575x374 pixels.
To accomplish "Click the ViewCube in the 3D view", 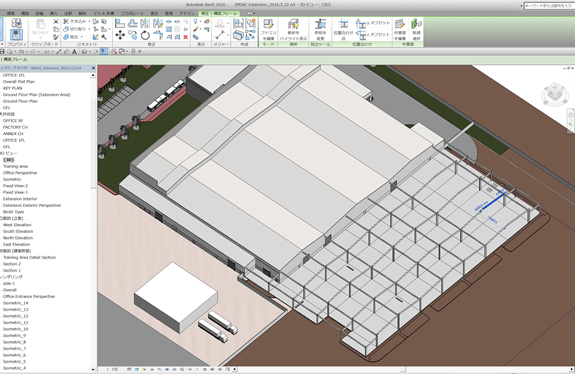I will click(x=554, y=94).
